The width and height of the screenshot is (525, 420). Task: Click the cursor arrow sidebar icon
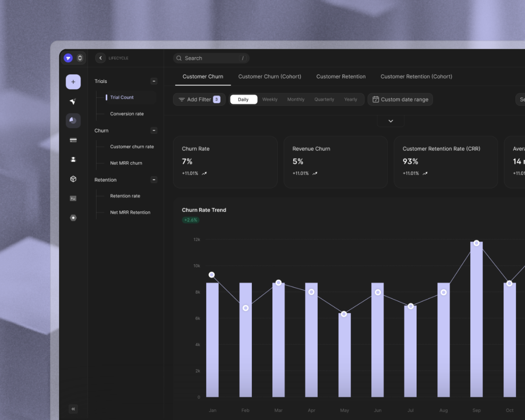pos(73,102)
